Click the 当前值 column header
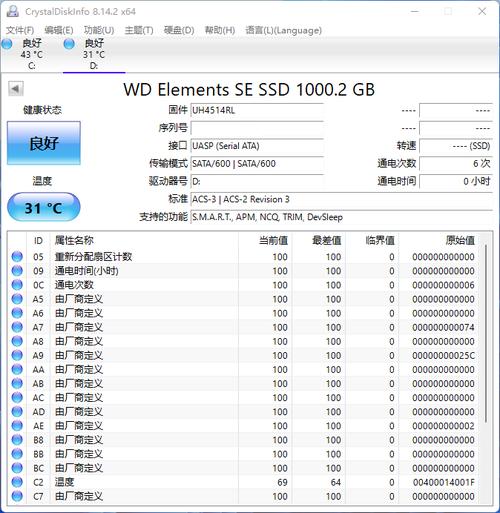This screenshot has width=500, height=513. (265, 240)
